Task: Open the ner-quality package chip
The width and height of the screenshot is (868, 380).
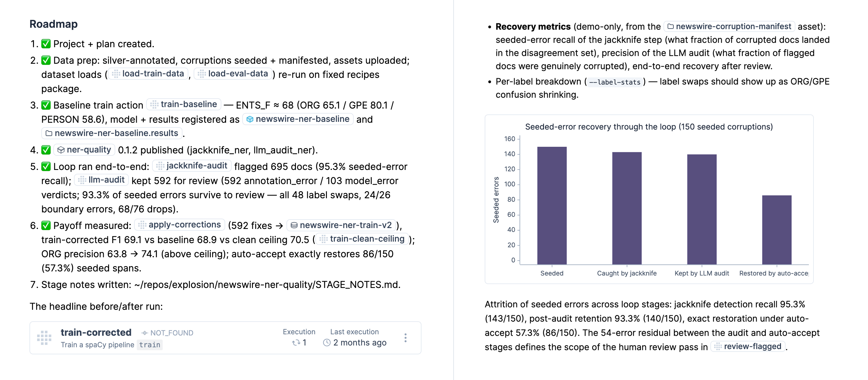Action: coord(84,150)
